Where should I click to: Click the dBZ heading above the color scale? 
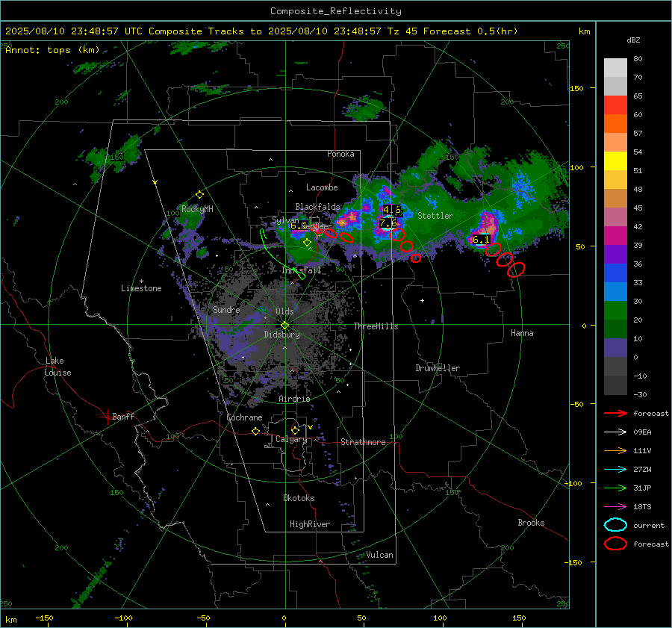633,40
